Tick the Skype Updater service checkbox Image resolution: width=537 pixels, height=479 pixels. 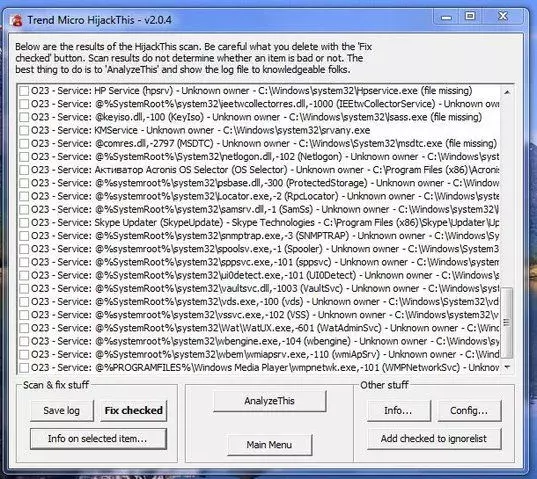pos(24,223)
